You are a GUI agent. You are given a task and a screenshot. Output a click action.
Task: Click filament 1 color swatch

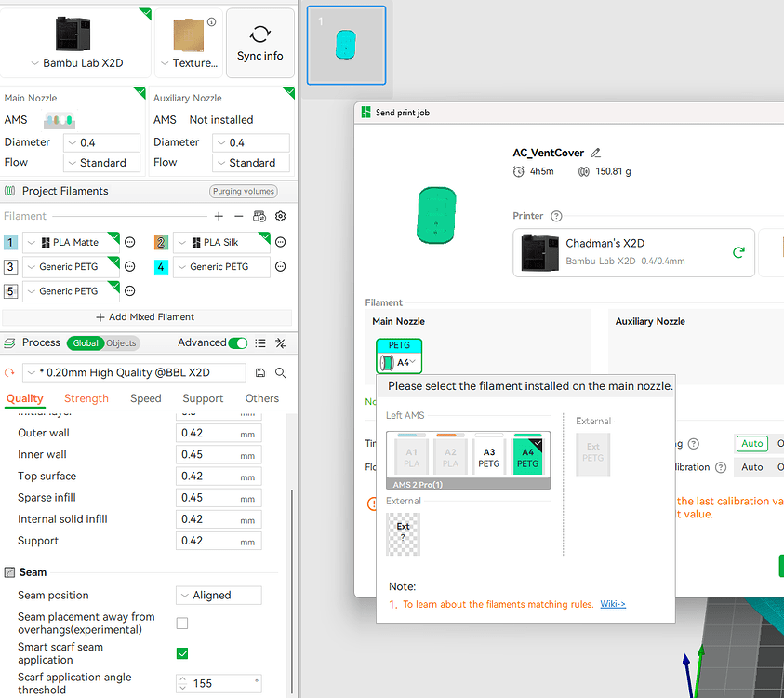pyautogui.click(x=10, y=243)
